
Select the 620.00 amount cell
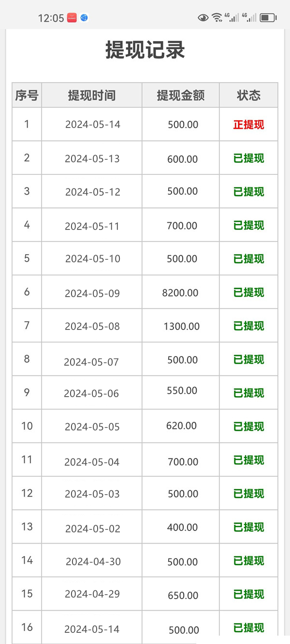click(181, 426)
